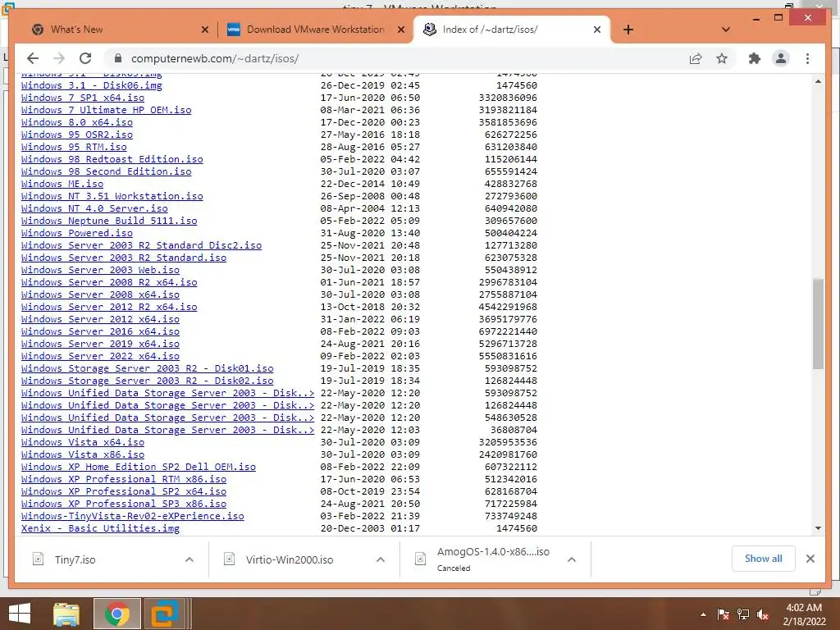
Task: Open Xenix - Basic Utilities.img link
Action: pos(100,528)
